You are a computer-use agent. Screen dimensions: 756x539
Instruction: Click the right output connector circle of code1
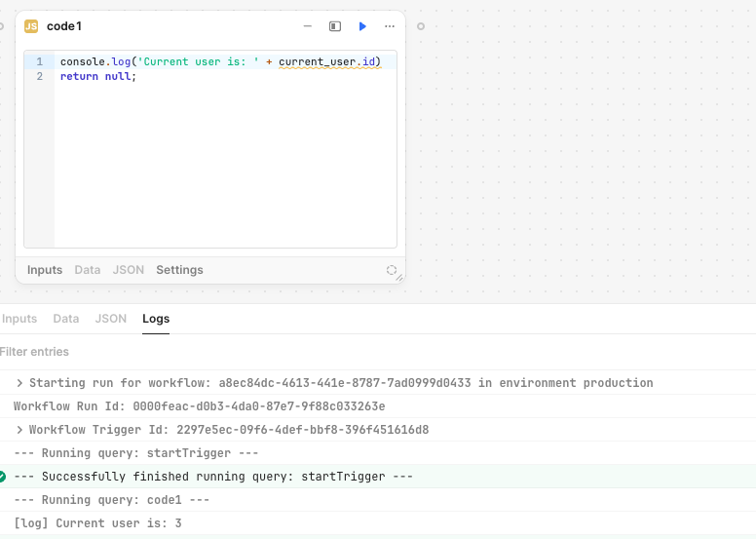pyautogui.click(x=421, y=26)
